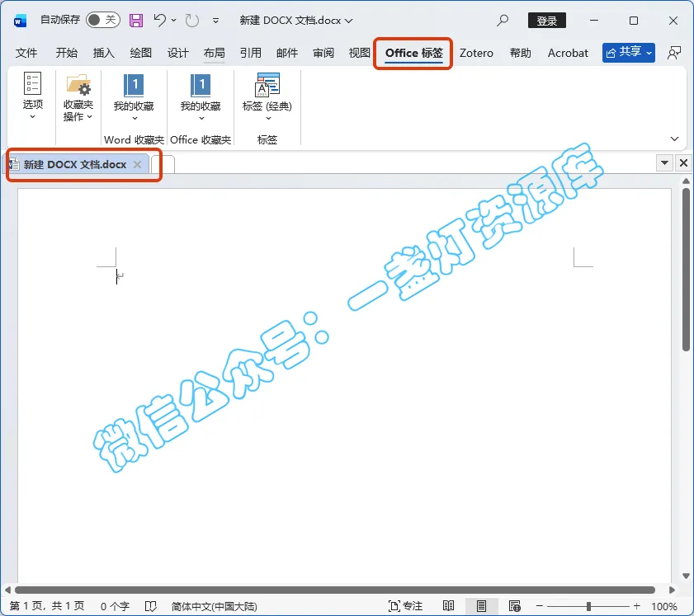Click the word count 0 个字
Image resolution: width=694 pixels, height=616 pixels.
[115, 606]
